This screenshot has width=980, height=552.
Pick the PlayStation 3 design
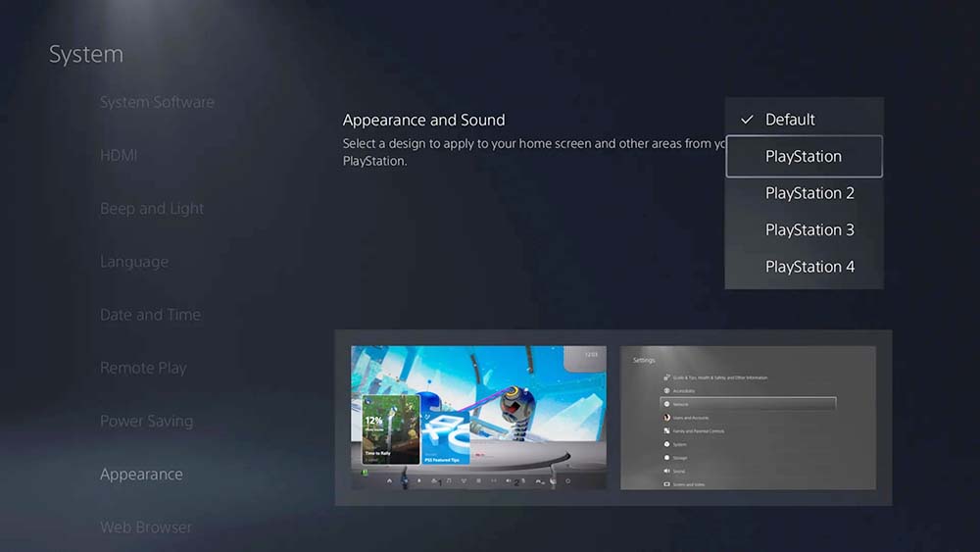pos(804,230)
